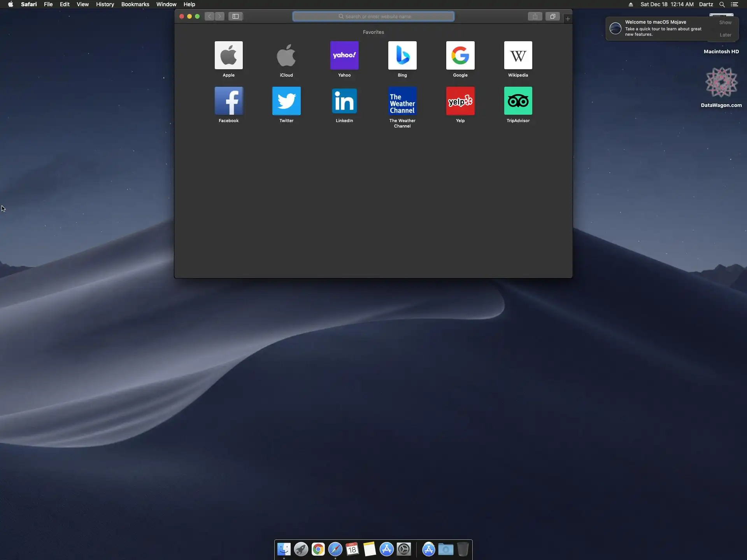Click the Yelp favorite tile
Viewport: 747px width, 560px height.
(x=460, y=101)
